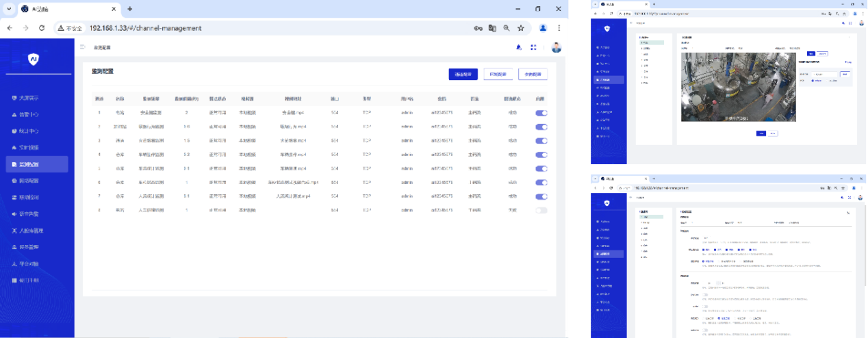Bookmark the page with the star icon in the large window
The image size is (868, 338).
(521, 28)
